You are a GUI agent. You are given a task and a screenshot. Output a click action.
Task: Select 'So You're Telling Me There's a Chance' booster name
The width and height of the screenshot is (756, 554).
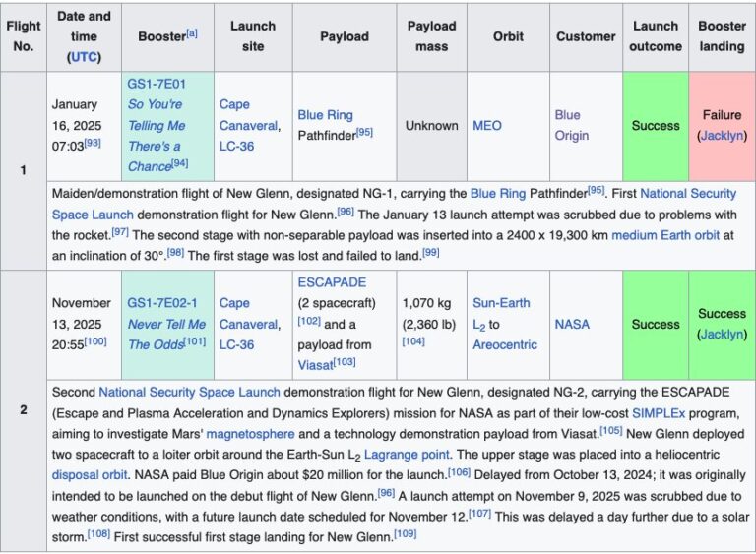[x=156, y=136]
